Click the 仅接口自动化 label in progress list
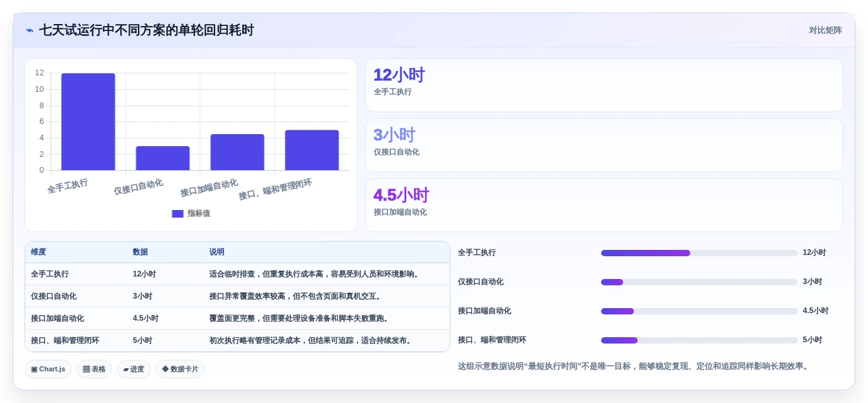 pyautogui.click(x=481, y=282)
